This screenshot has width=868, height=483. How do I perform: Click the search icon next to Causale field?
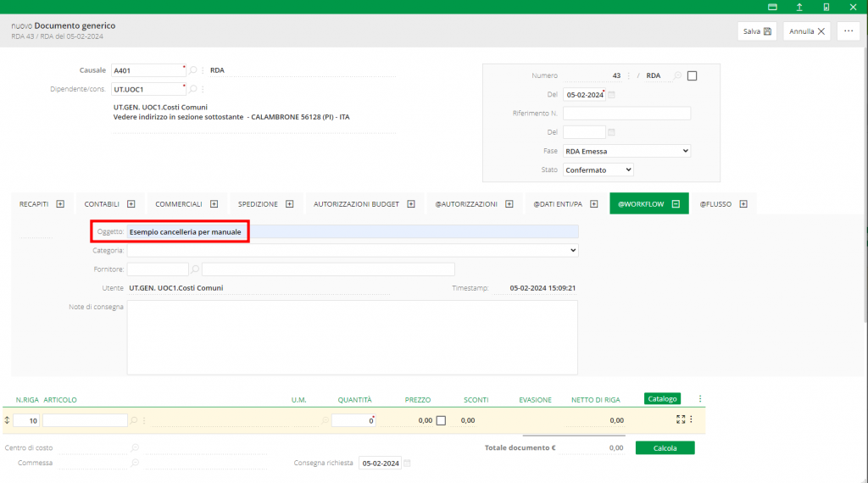pos(193,70)
